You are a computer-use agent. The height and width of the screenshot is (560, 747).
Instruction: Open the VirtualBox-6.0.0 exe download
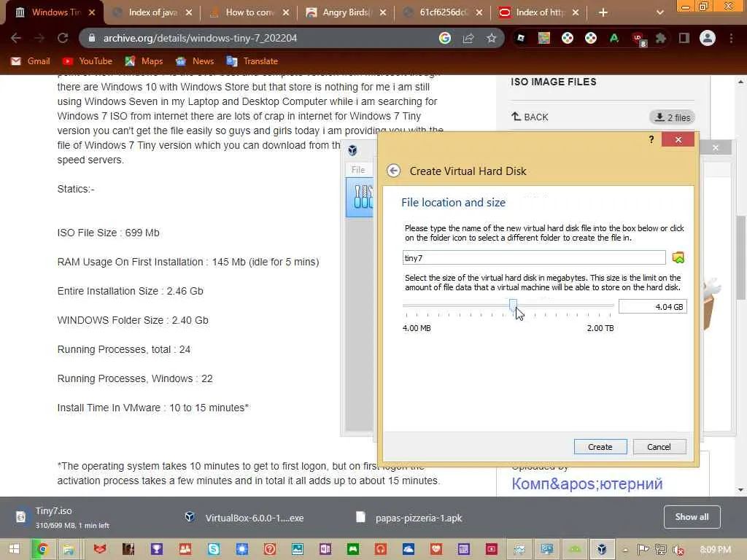[245, 518]
